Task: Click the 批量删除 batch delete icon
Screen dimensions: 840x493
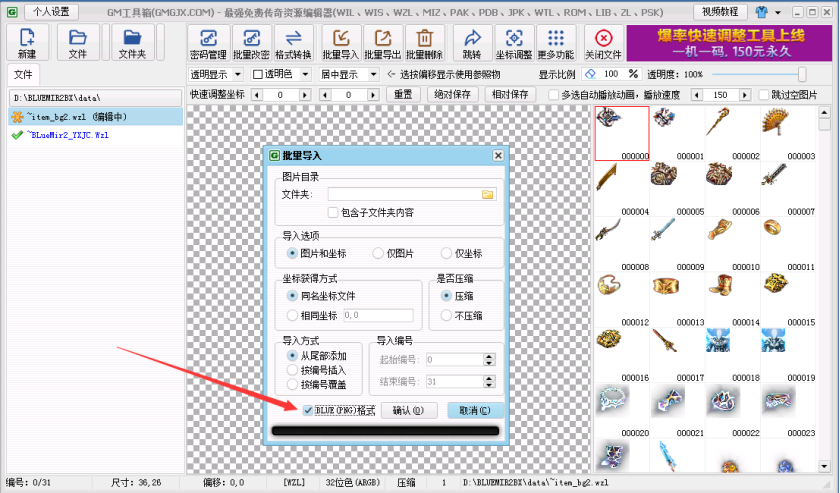Action: (424, 43)
